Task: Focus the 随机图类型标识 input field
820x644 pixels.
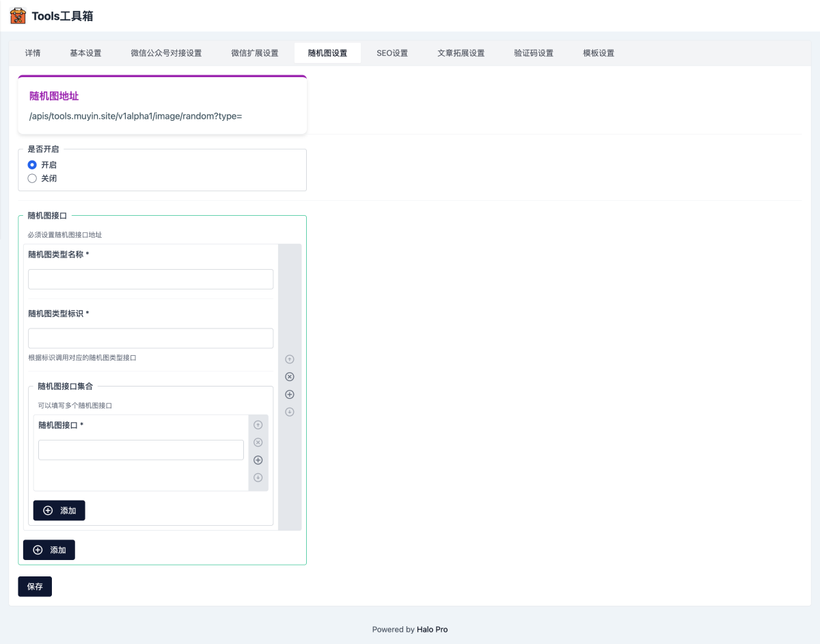Action: click(150, 339)
